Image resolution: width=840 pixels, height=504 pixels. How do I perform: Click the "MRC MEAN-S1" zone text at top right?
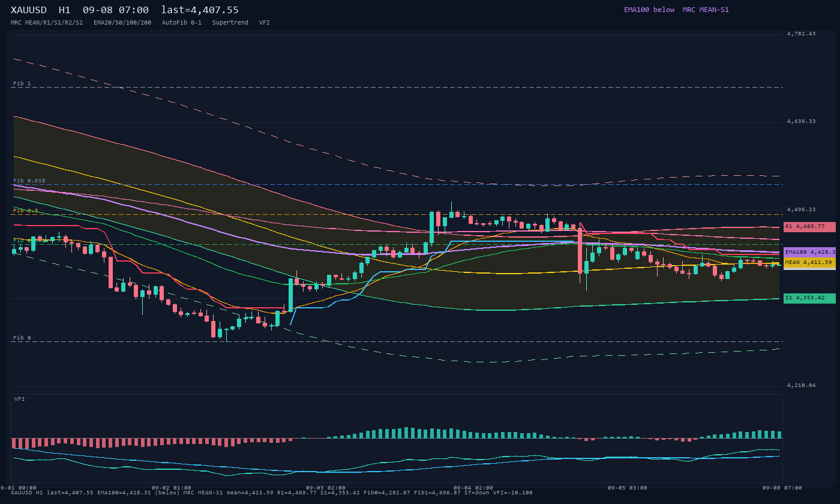[x=706, y=10]
